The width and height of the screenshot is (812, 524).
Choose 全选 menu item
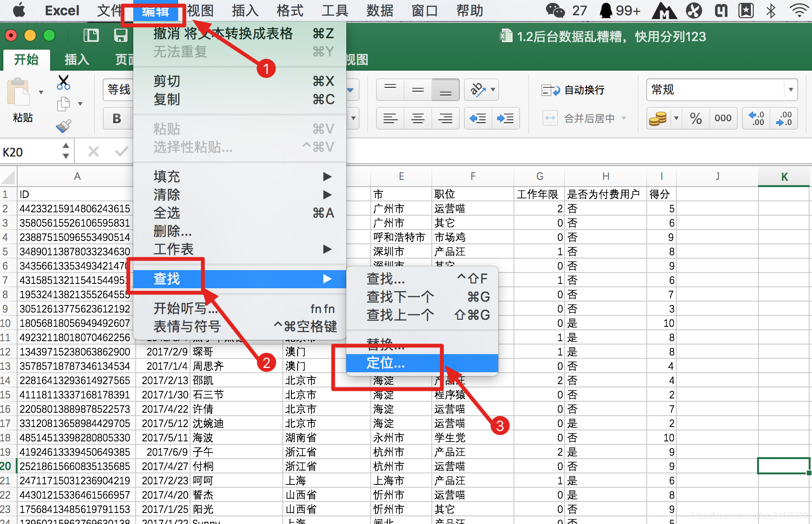(240, 213)
